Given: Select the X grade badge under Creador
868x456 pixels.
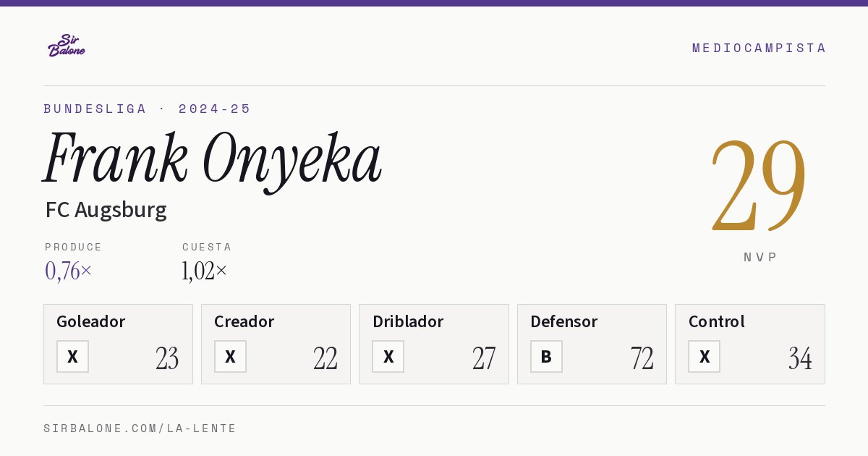Looking at the screenshot, I should tap(230, 357).
